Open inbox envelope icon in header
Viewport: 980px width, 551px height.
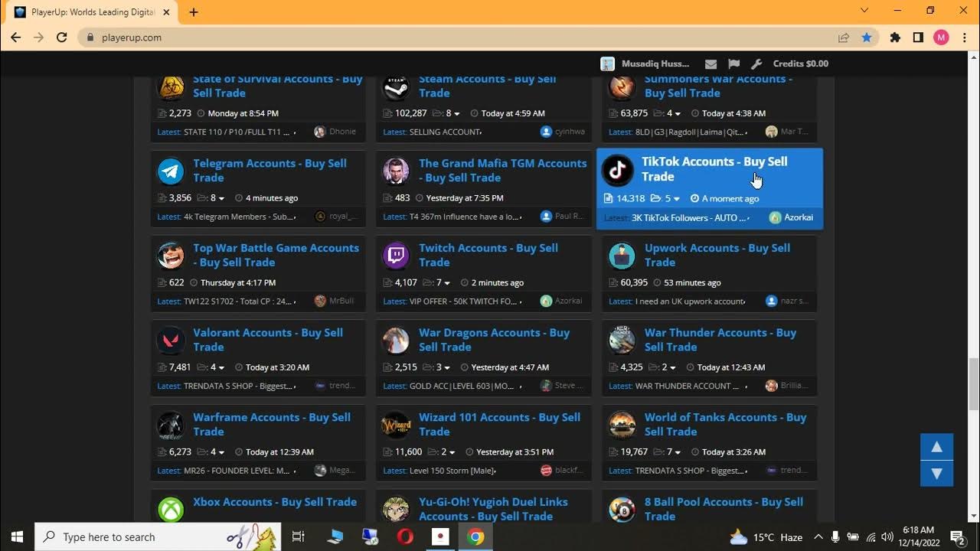coord(710,64)
